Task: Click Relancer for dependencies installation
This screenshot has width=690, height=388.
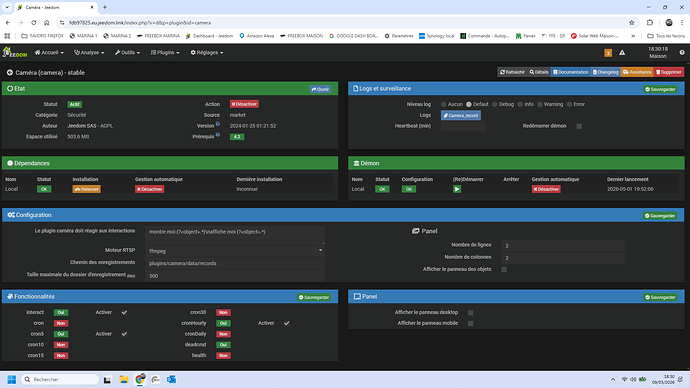Action: (87, 189)
